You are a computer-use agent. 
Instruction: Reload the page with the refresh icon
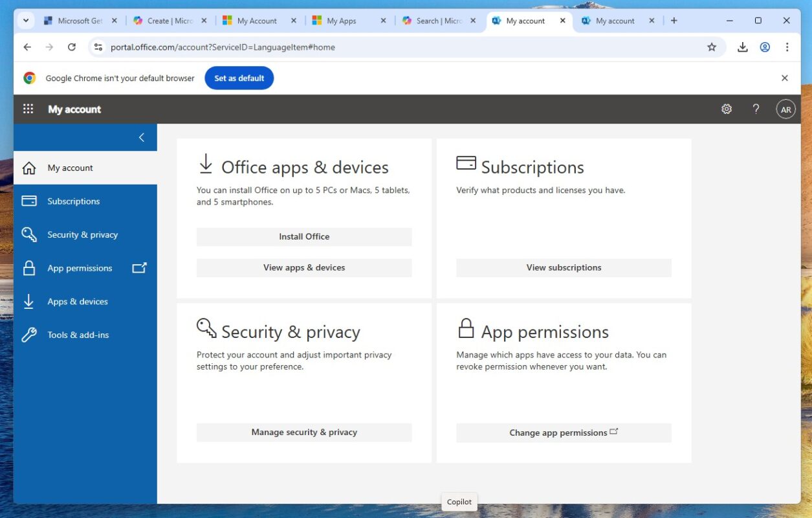click(x=72, y=47)
